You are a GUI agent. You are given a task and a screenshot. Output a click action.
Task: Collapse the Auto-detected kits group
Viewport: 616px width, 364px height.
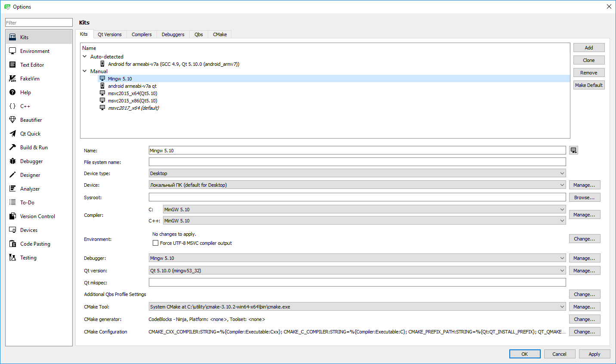[85, 56]
